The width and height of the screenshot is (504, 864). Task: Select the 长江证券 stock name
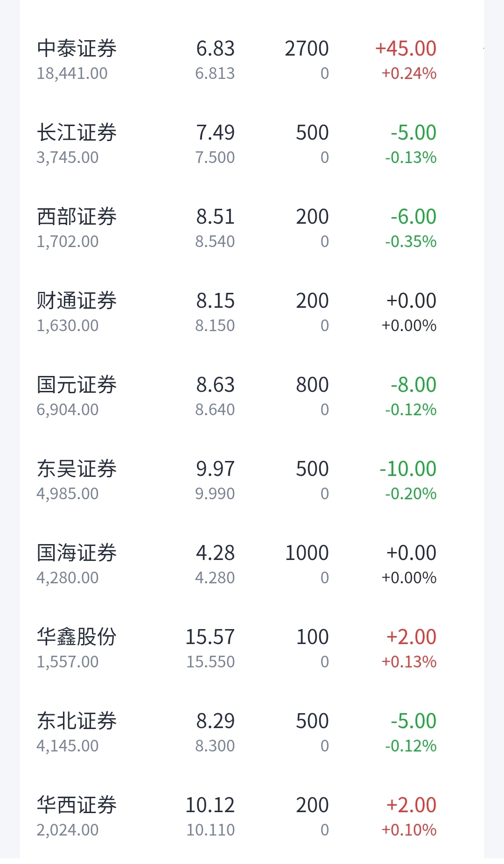tap(77, 133)
